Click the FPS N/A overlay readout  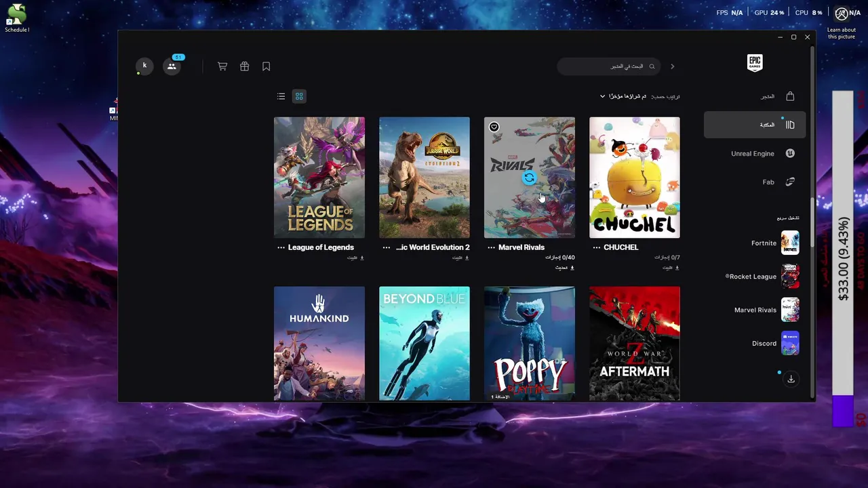(730, 13)
